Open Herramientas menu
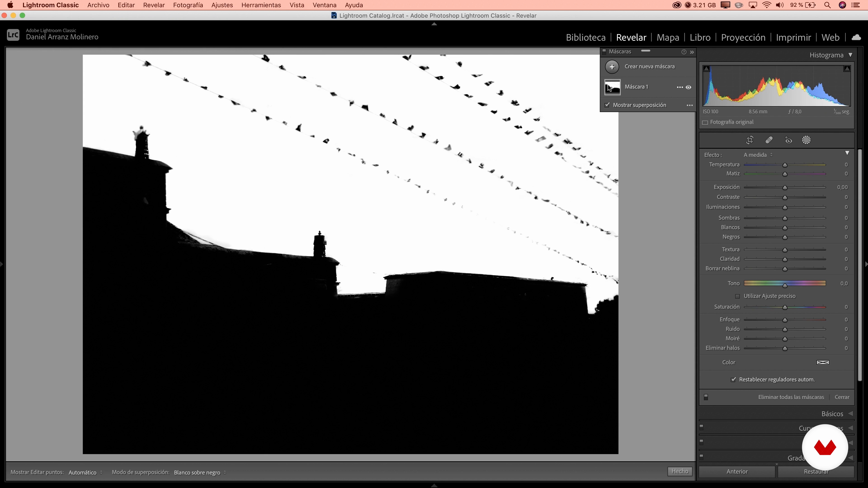 [x=261, y=5]
